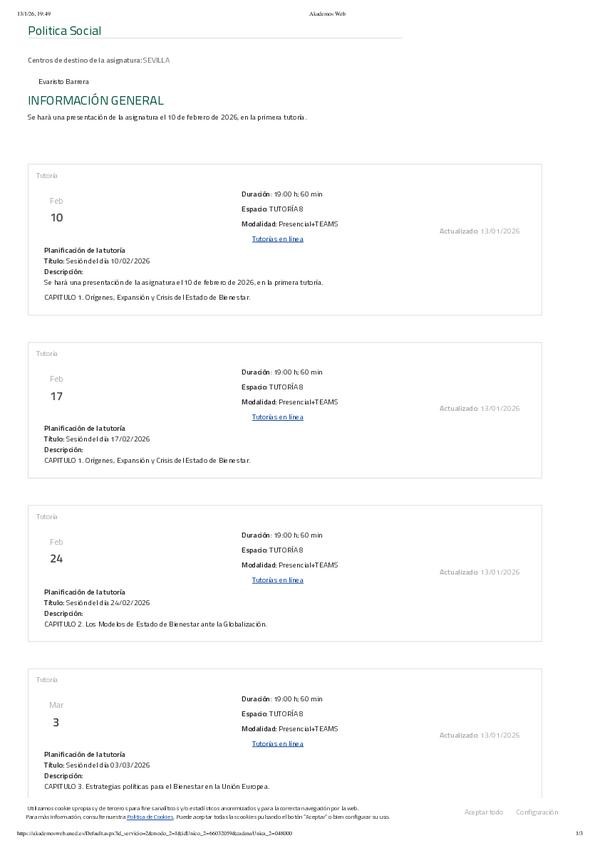Select the Feb 10 date block

pos(56,210)
